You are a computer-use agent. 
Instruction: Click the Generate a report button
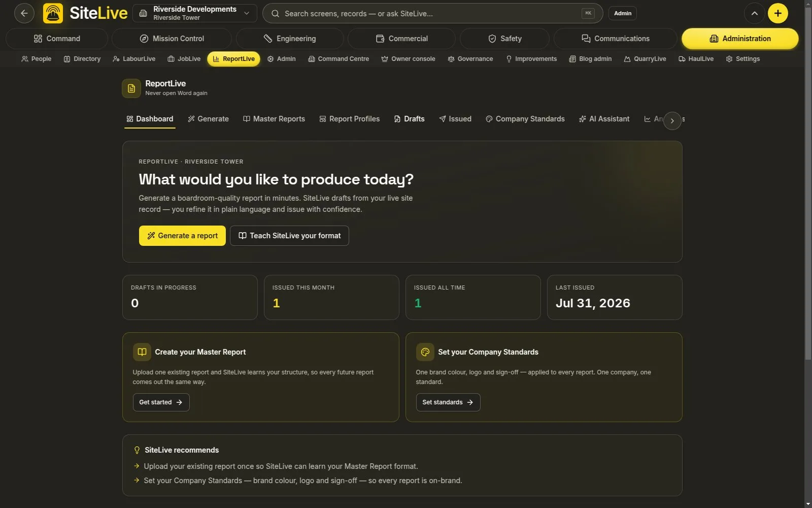182,236
